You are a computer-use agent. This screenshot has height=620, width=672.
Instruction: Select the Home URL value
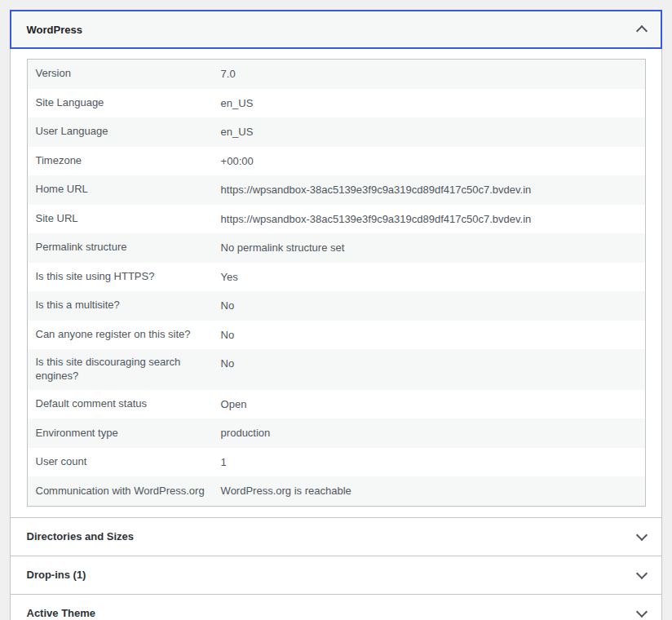click(x=375, y=190)
